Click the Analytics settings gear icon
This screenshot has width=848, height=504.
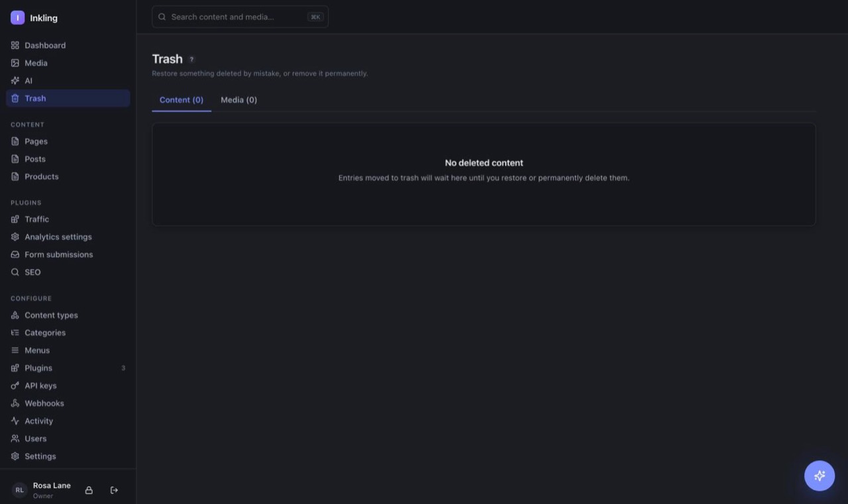(15, 236)
